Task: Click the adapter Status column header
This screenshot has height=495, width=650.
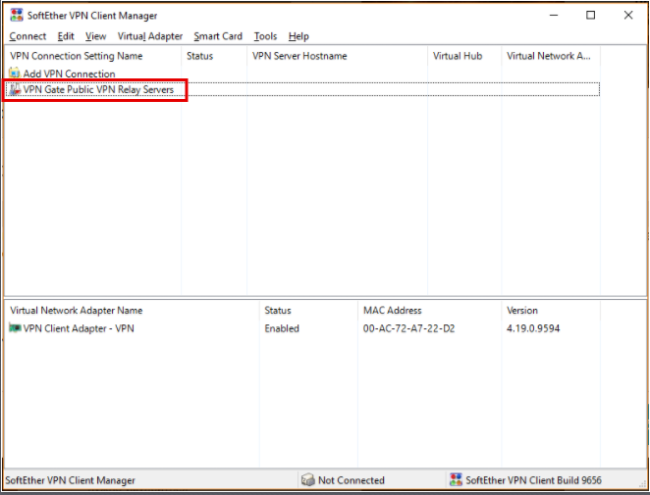Action: 308,311
